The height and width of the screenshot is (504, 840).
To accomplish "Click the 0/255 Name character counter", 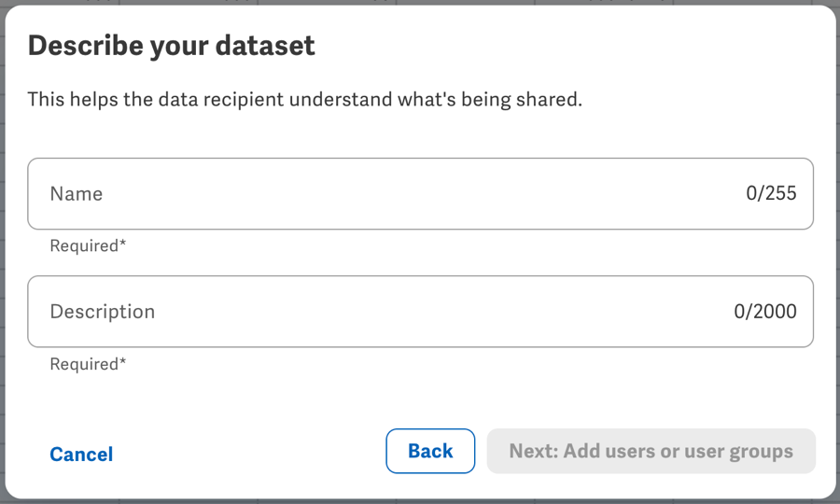I will click(x=771, y=194).
